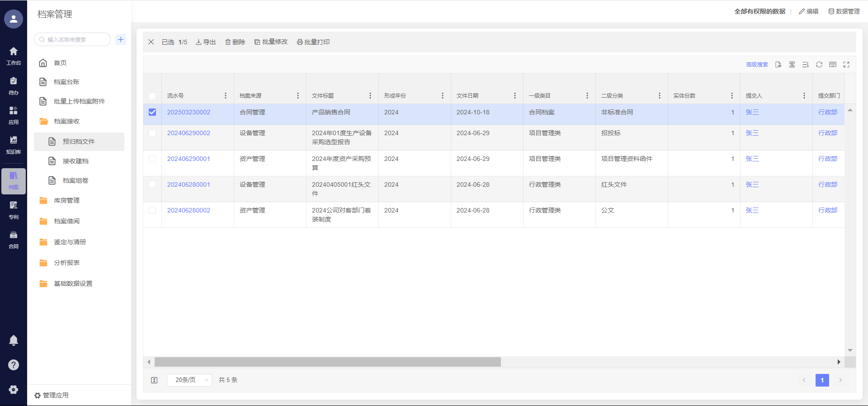Open record link 202406280001
868x406 pixels.
point(189,184)
